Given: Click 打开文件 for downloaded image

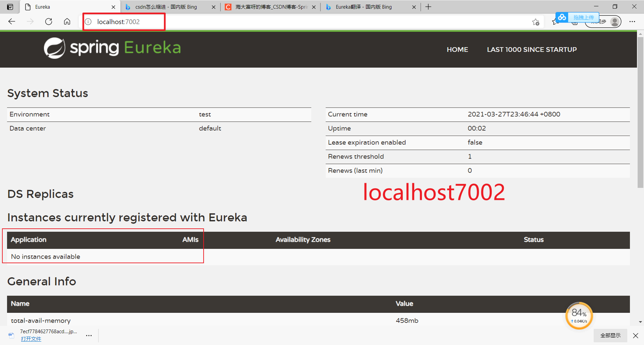Looking at the screenshot, I should click(x=31, y=339).
